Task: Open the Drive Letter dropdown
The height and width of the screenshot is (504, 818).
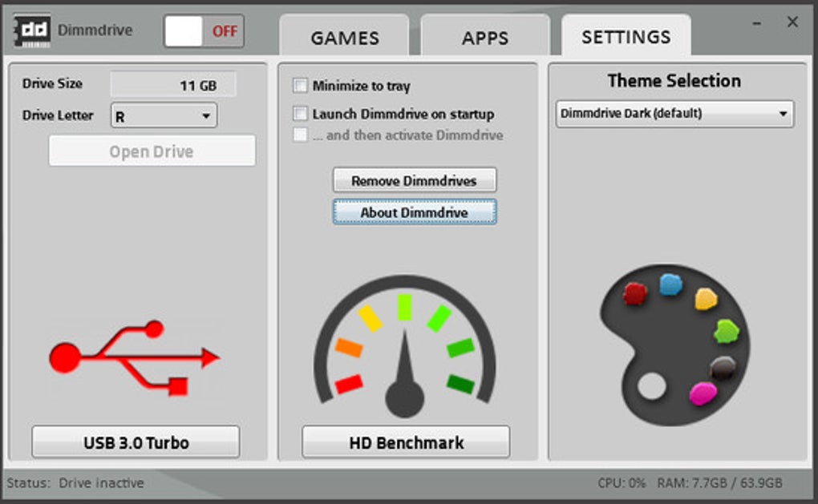Action: (x=164, y=115)
